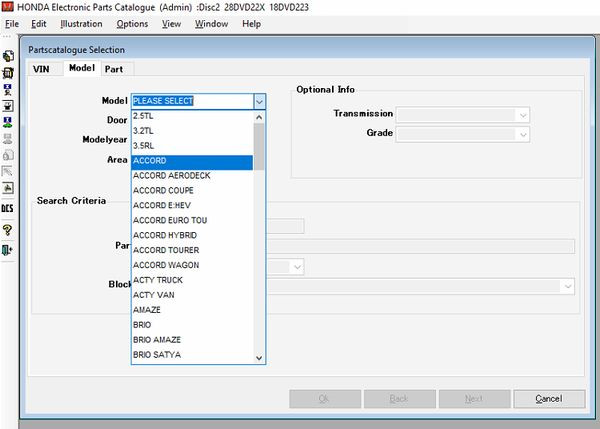Open the Options menu
The height and width of the screenshot is (429, 600).
(132, 23)
